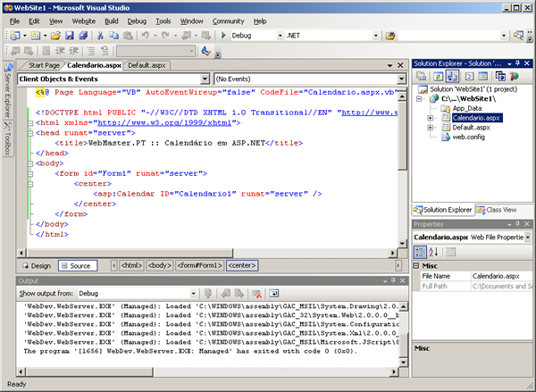536x392 pixels.
Task: Select web.config in Solution Explorer
Action: coord(468,137)
